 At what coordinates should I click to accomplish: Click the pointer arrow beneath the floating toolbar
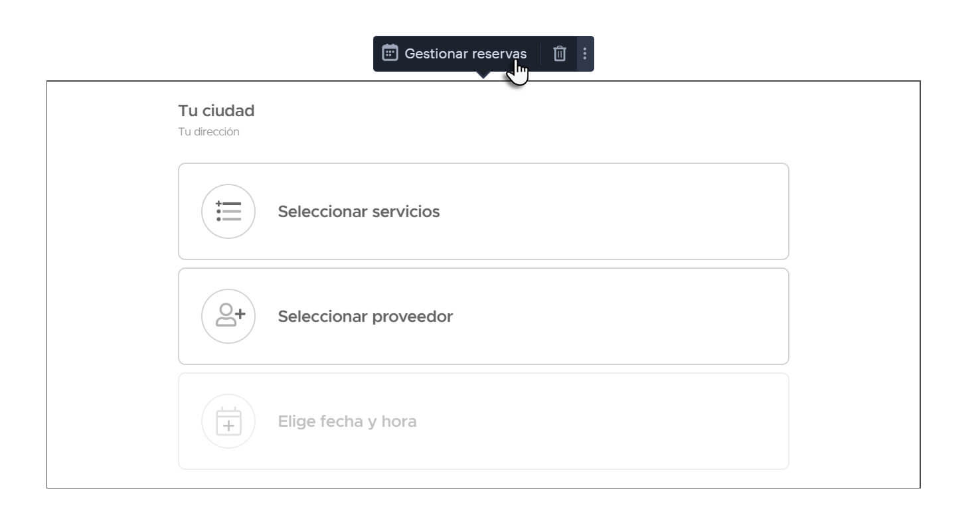tap(484, 75)
